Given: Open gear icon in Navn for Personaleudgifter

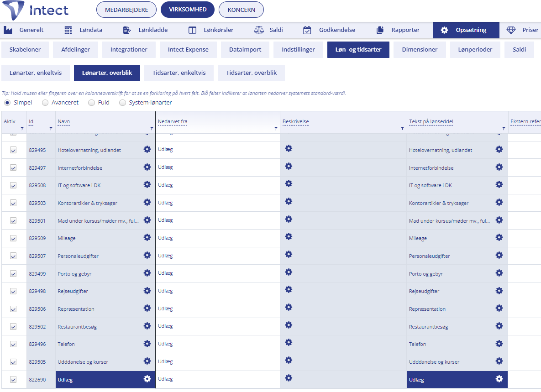Looking at the screenshot, I should pyautogui.click(x=147, y=255).
